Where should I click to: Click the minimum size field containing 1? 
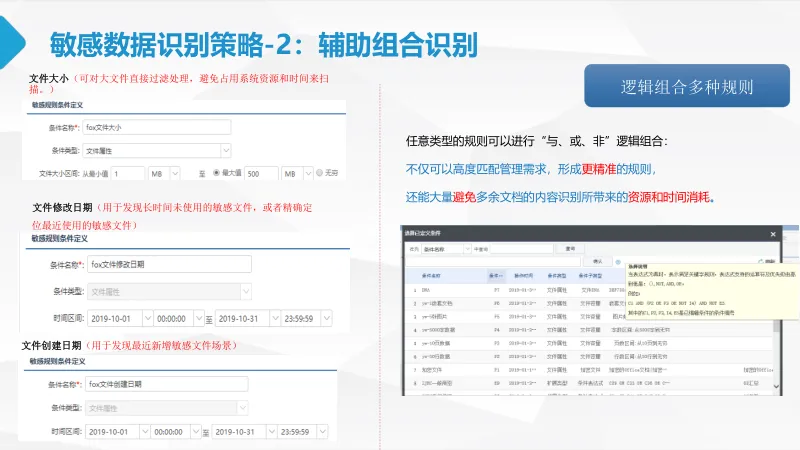(x=128, y=173)
